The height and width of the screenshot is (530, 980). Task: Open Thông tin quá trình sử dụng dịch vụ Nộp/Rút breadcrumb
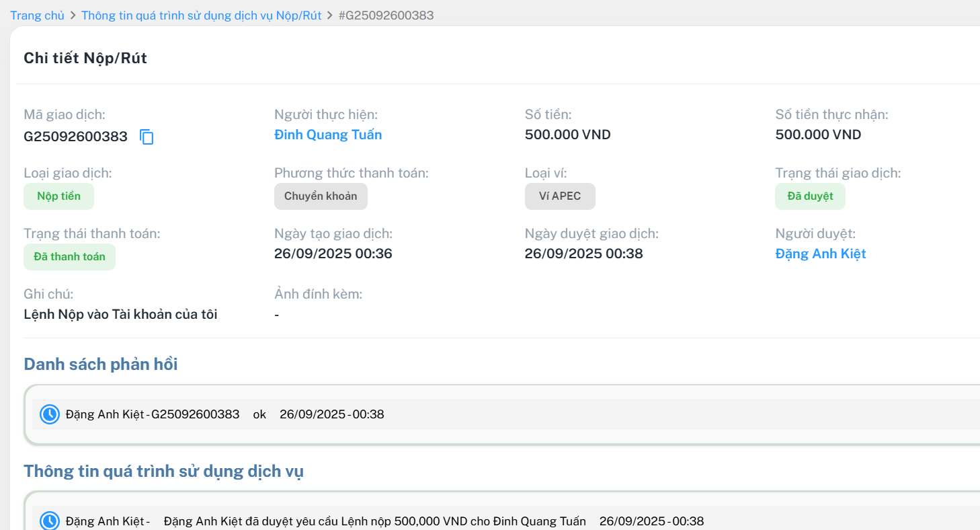click(201, 15)
